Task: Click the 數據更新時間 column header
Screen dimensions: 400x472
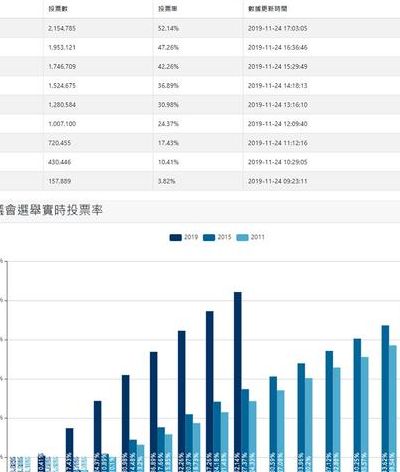Action: (x=267, y=9)
